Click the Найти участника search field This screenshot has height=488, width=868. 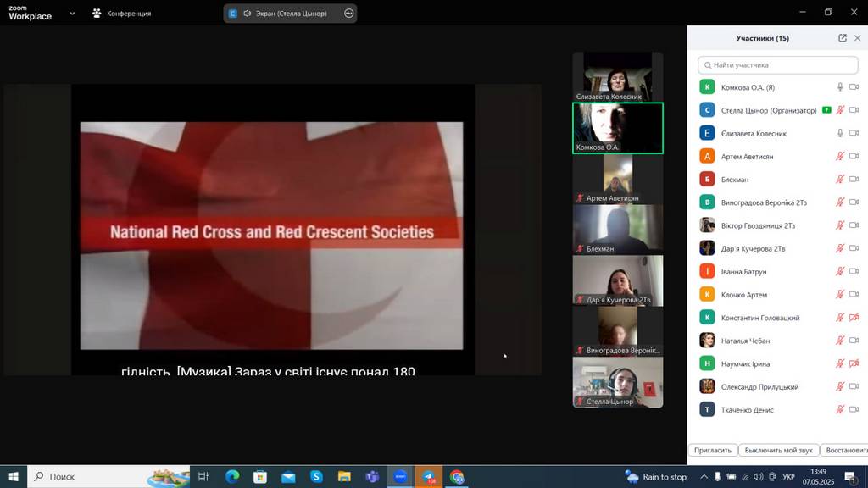pyautogui.click(x=778, y=64)
